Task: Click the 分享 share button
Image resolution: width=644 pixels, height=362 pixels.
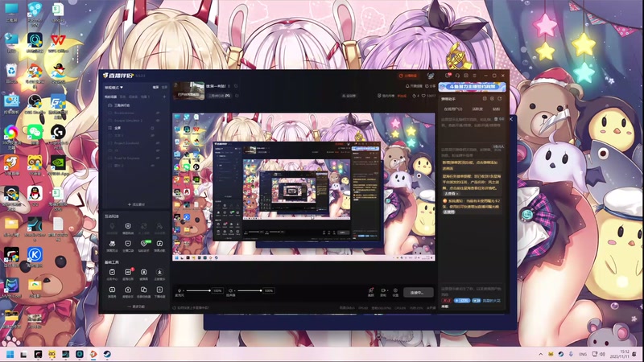Action: click(431, 86)
